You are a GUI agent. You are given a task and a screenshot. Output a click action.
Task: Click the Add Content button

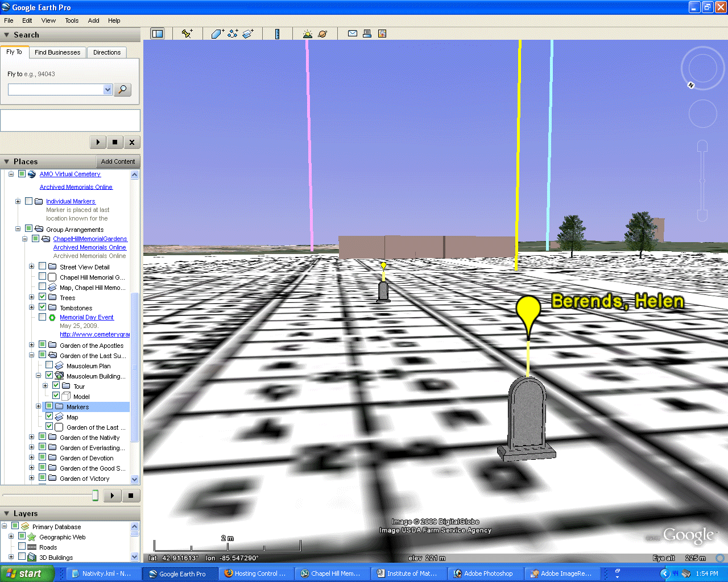[x=118, y=161]
